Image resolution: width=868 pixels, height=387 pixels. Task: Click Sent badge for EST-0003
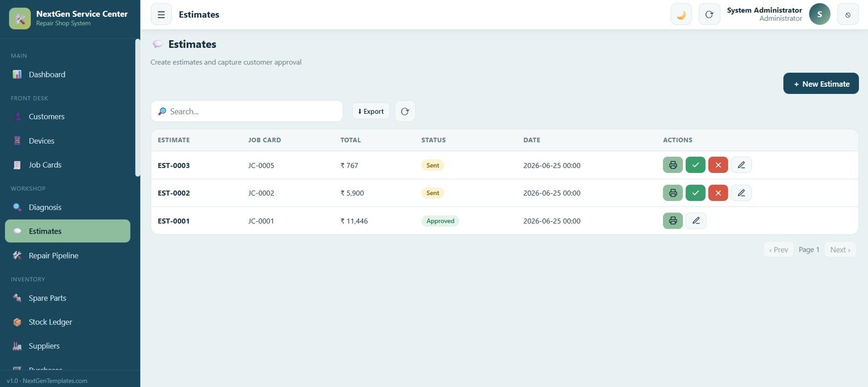click(433, 165)
